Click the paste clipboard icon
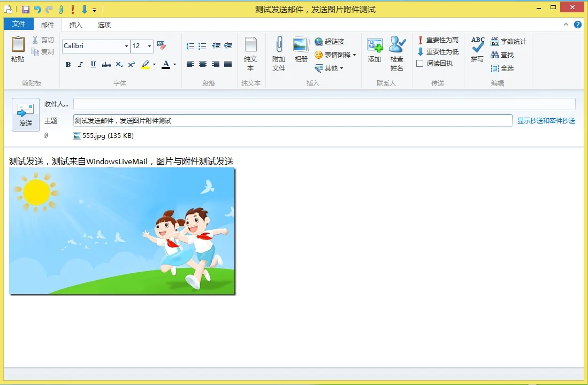Screen dimensions: 588x385 coord(18,45)
